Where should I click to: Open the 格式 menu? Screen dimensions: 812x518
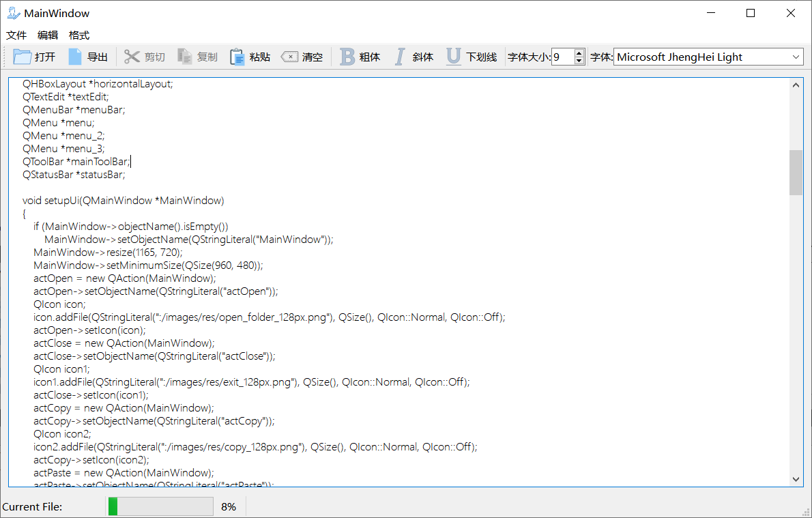tap(79, 35)
